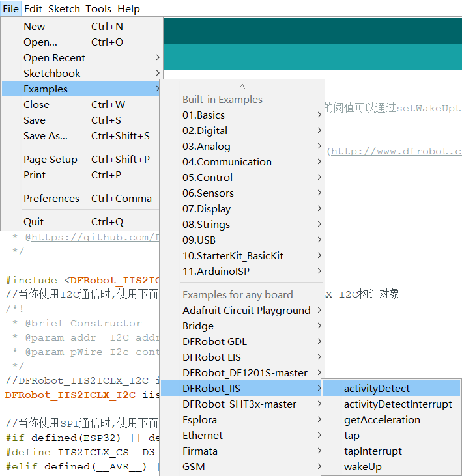Expand the 06.Sensors examples
Image resolution: width=462 pixels, height=476 pixels.
242,193
